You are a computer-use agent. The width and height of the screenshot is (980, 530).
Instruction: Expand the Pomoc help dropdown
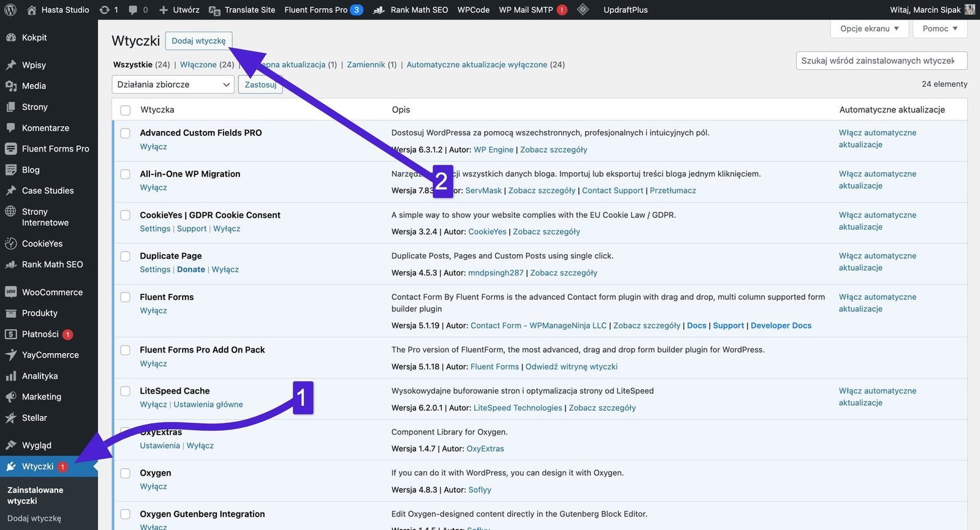coord(940,29)
